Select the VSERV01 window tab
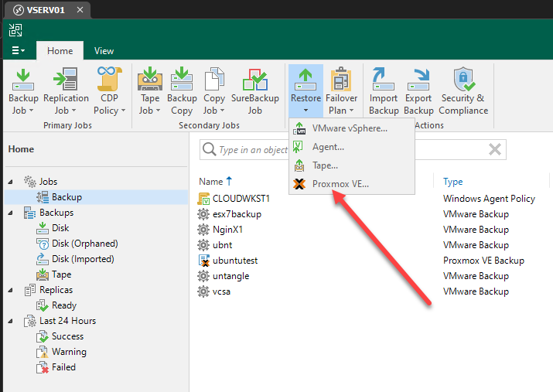Viewport: 553px width, 392px height. pos(46,10)
